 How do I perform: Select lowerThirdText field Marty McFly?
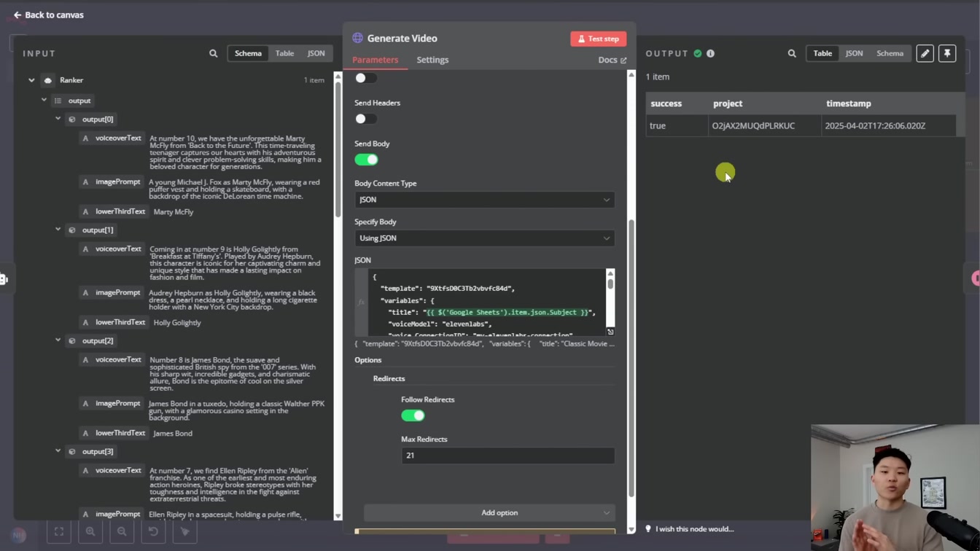coord(114,211)
